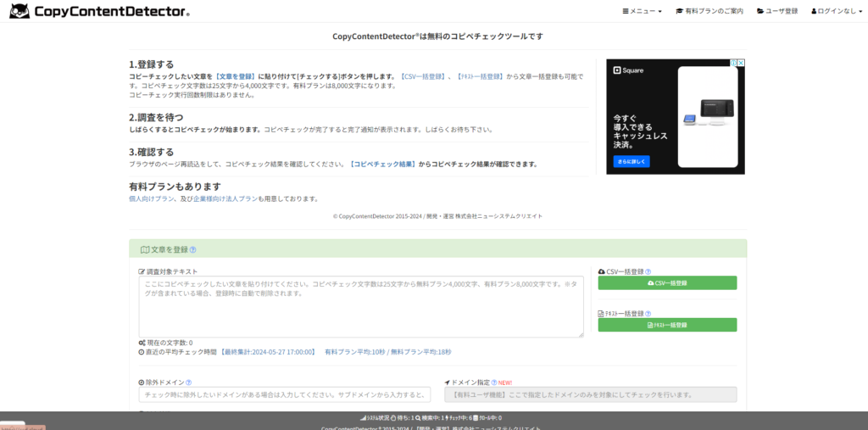Go to ユーザ登録 in the navbar
The height and width of the screenshot is (430, 868).
(x=777, y=11)
